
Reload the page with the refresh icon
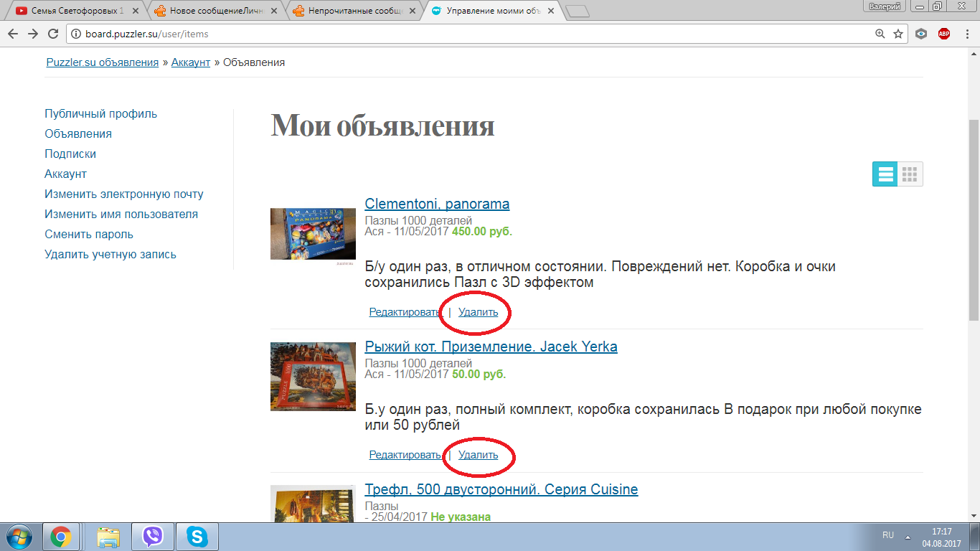tap(52, 34)
